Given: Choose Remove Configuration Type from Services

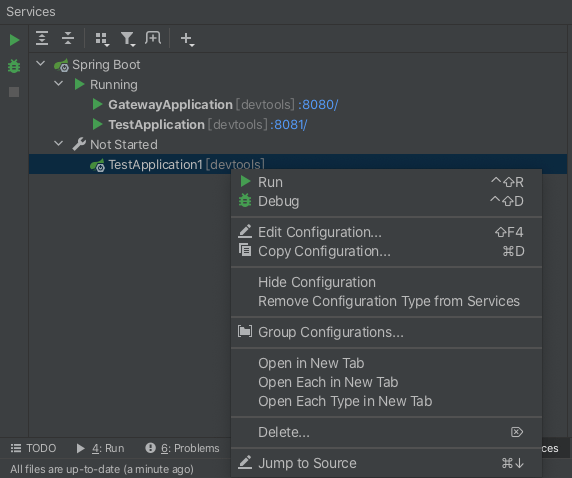Looking at the screenshot, I should tap(386, 301).
